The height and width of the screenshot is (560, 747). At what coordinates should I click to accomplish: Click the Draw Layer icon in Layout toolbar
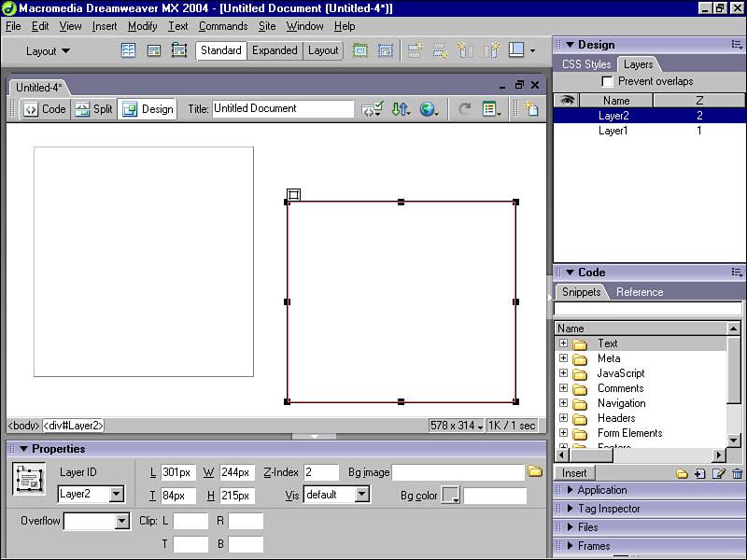pos(178,50)
